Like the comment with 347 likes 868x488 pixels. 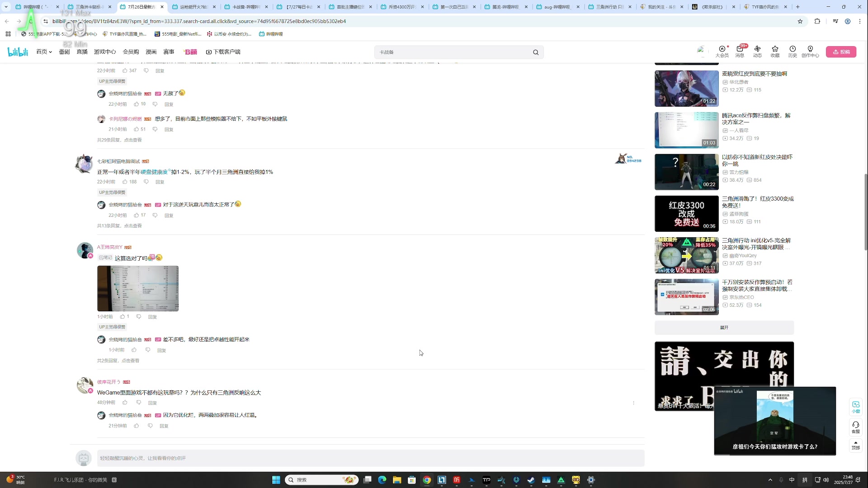click(x=125, y=70)
